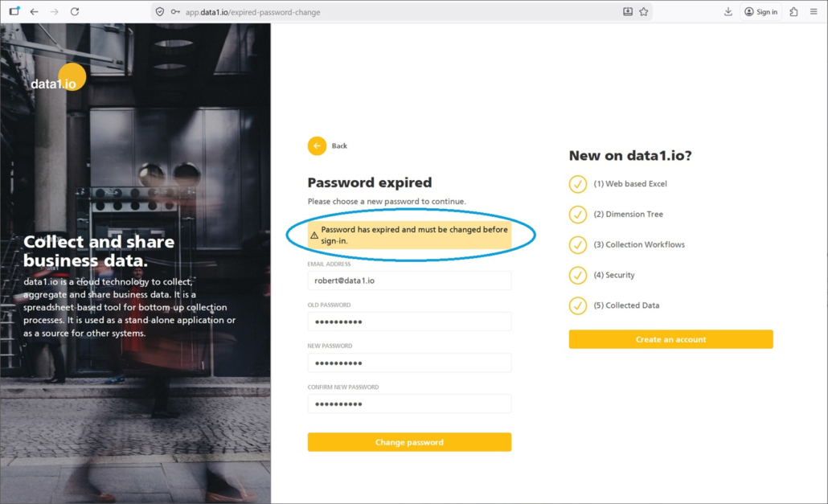
Task: Open the extensions puzzle icon
Action: [x=794, y=12]
